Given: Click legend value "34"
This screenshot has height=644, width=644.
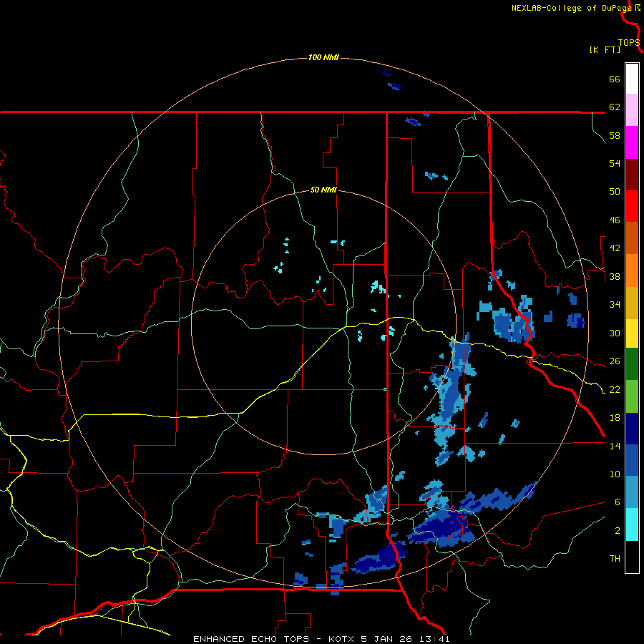Looking at the screenshot, I should [615, 305].
